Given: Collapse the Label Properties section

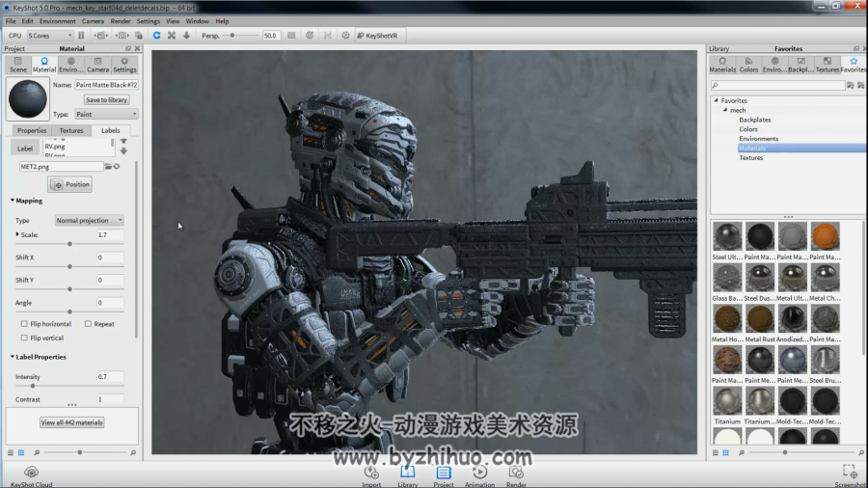Looking at the screenshot, I should point(13,357).
